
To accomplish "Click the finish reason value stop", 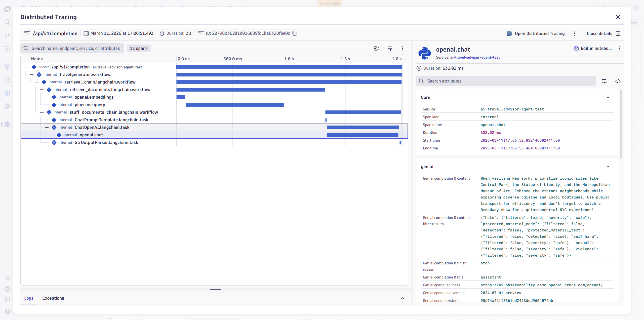I will tap(485, 263).
